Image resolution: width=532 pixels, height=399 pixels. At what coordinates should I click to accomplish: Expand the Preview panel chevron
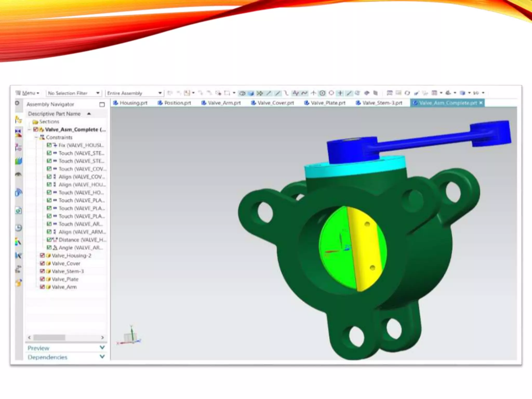(102, 348)
